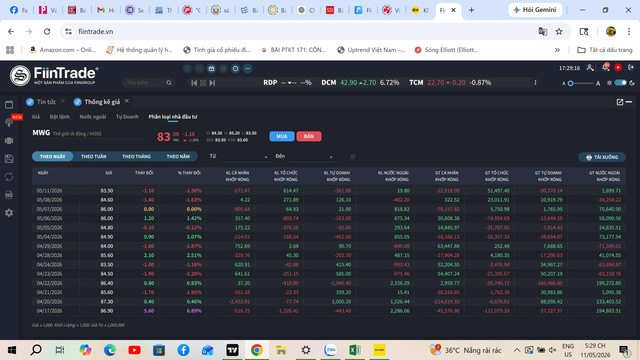Click the TẢI XUỐNG download button

tap(602, 157)
